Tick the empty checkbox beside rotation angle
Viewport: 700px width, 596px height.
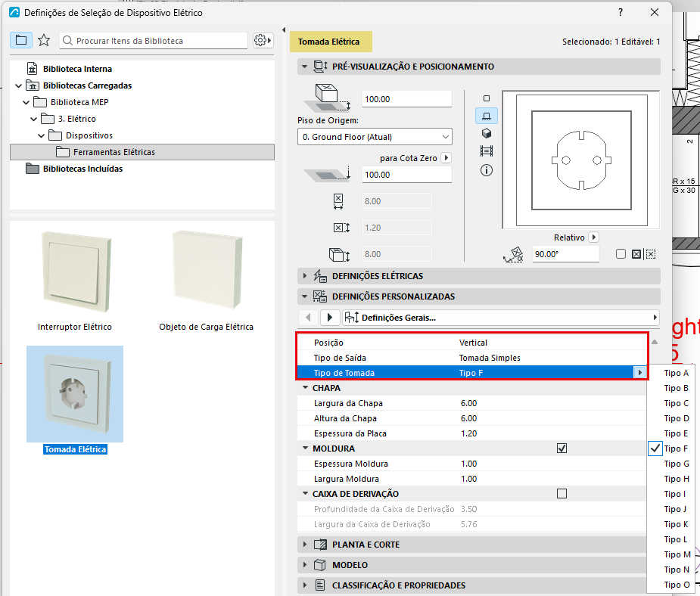click(x=621, y=254)
